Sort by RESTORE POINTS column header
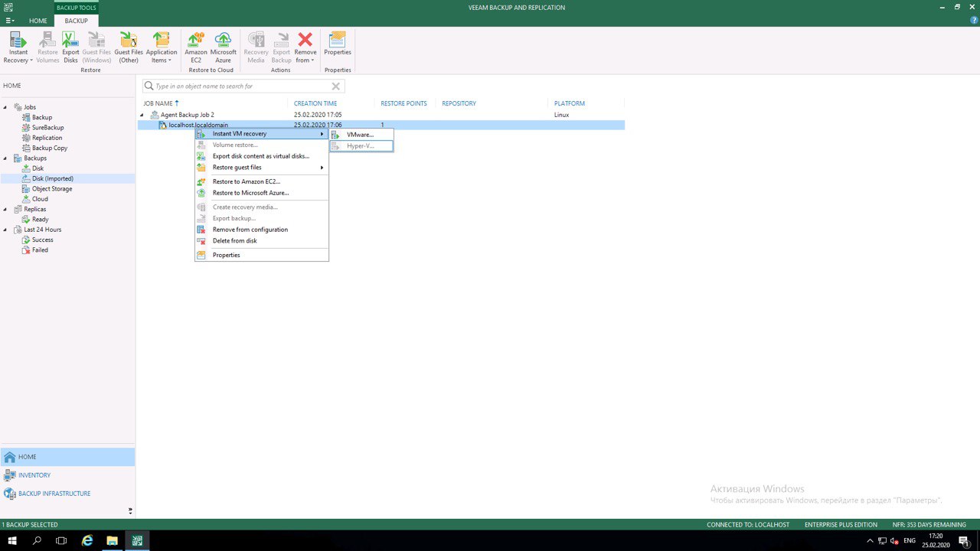This screenshot has height=551, width=980. coord(403,103)
